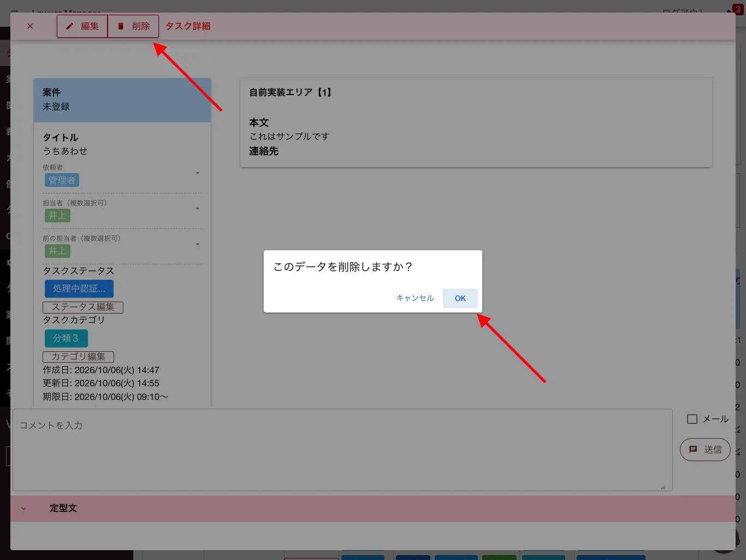This screenshot has width=746, height=560.
Task: Open the 前の担当者 dropdown arrow
Action: coord(198,244)
